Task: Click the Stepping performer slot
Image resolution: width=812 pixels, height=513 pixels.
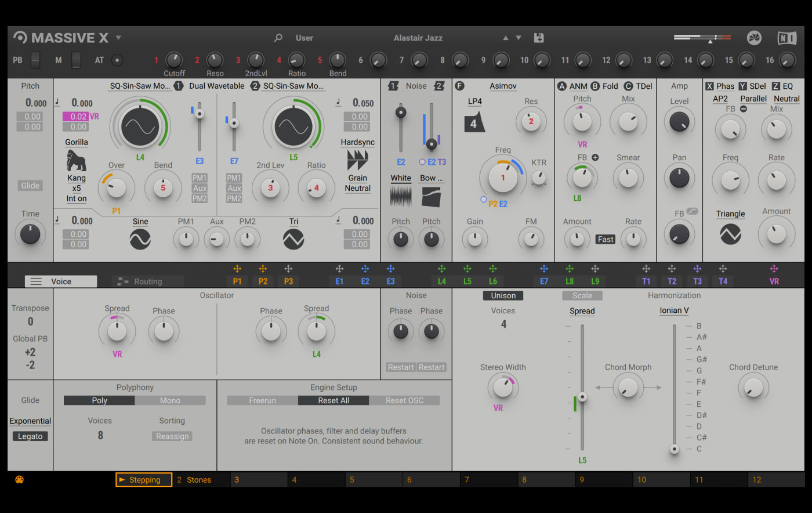Action: [144, 480]
